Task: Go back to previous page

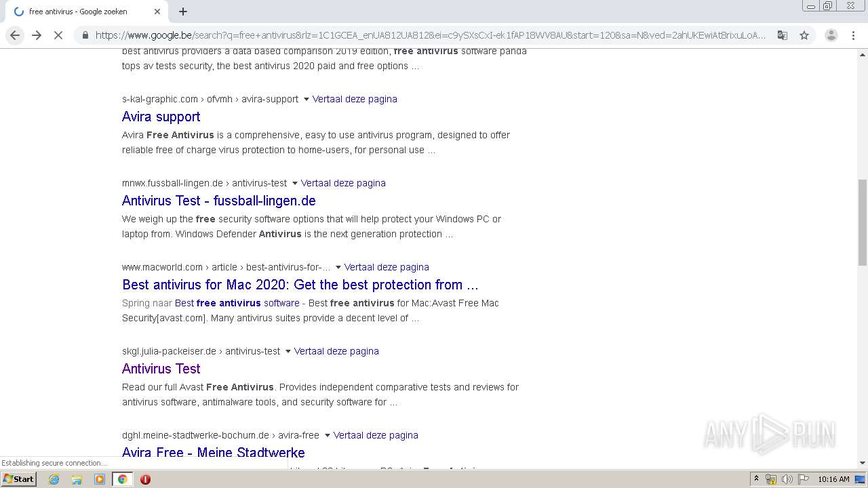Action: (15, 35)
